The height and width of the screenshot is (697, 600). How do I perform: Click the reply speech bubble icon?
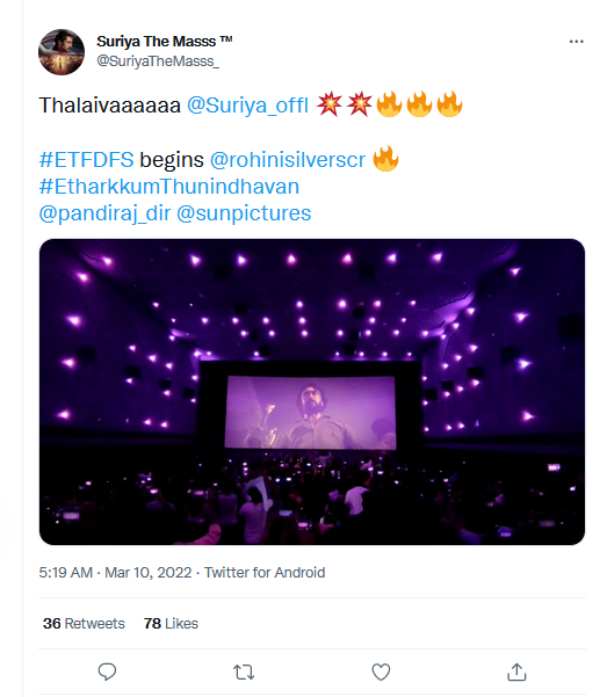[108, 671]
